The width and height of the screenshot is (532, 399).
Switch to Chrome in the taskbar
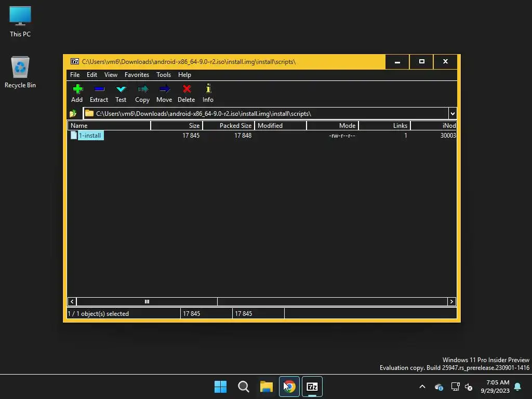[x=289, y=387]
